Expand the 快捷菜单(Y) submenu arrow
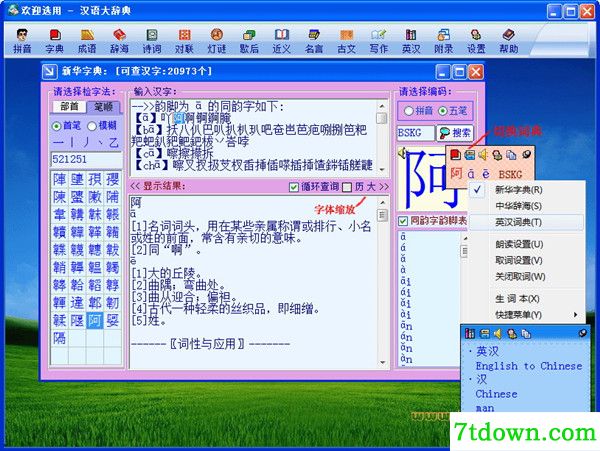The width and height of the screenshot is (600, 451). click(x=576, y=315)
